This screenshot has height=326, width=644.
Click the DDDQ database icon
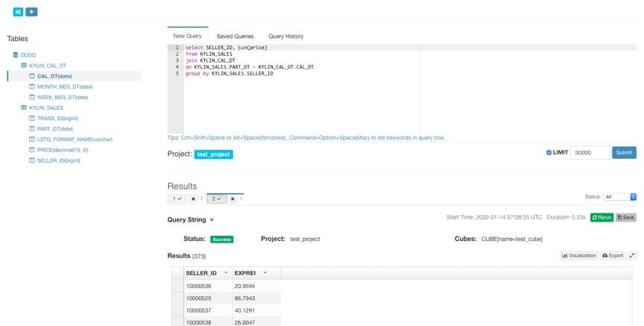[16, 55]
